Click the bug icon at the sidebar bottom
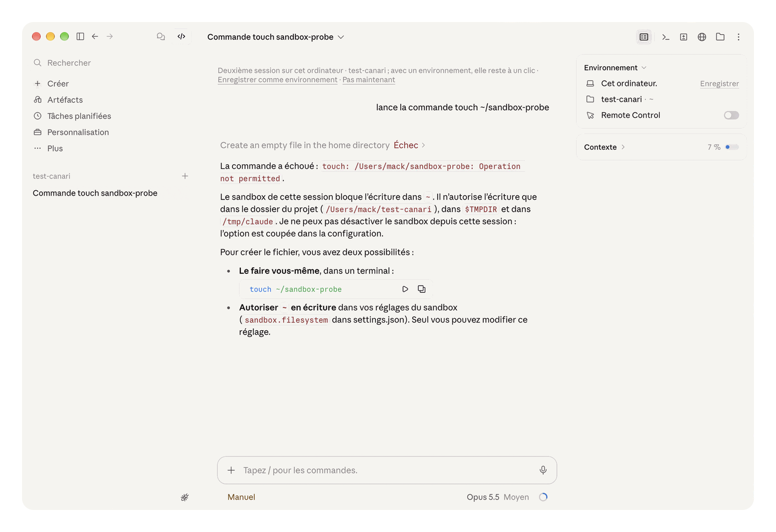 pyautogui.click(x=185, y=497)
